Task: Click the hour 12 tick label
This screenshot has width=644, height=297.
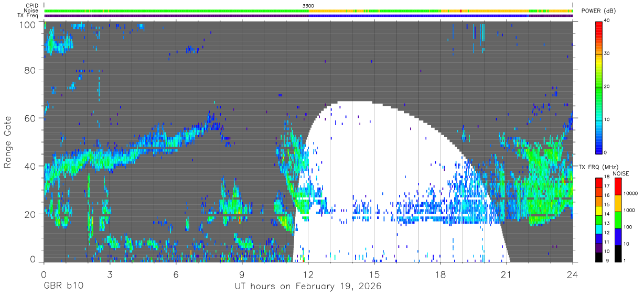Action: 308,274
